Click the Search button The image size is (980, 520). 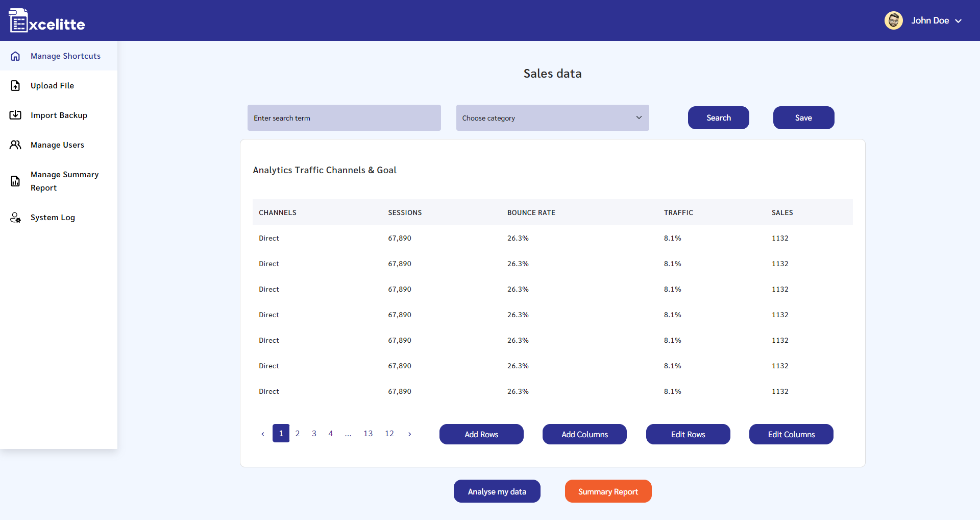coord(718,117)
